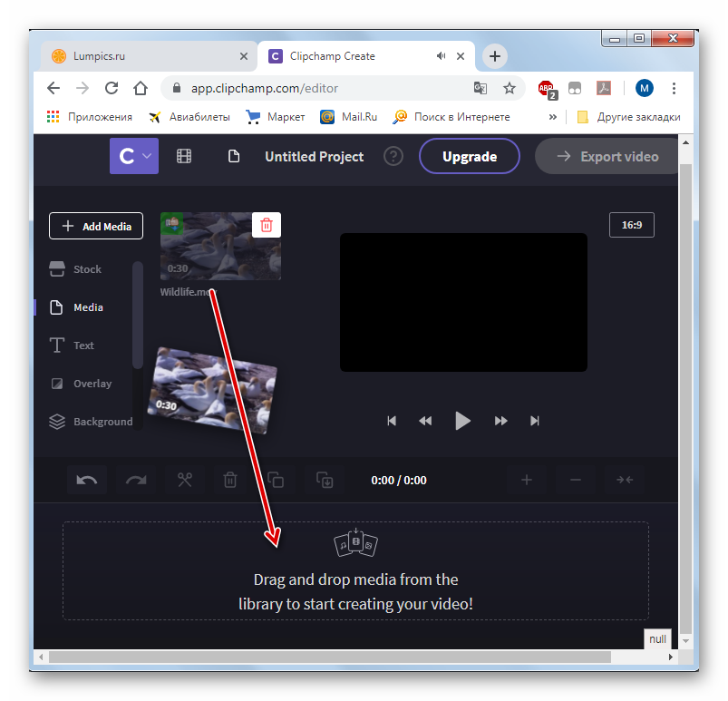Open the Overlay sidebar section

point(82,384)
